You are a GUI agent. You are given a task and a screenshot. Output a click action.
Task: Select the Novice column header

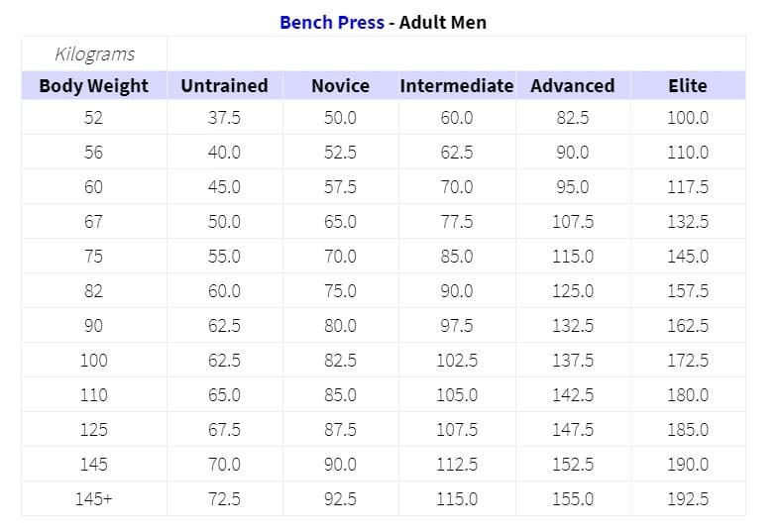340,85
